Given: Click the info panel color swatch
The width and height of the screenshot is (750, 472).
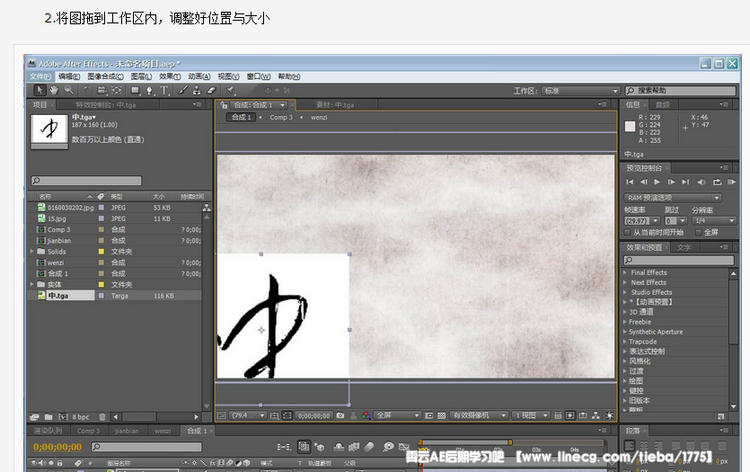Looking at the screenshot, I should (630, 126).
